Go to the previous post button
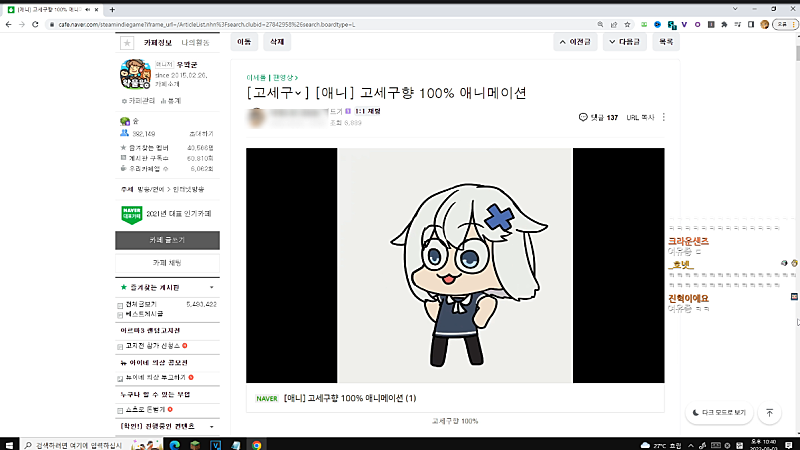The image size is (800, 450). click(x=575, y=42)
